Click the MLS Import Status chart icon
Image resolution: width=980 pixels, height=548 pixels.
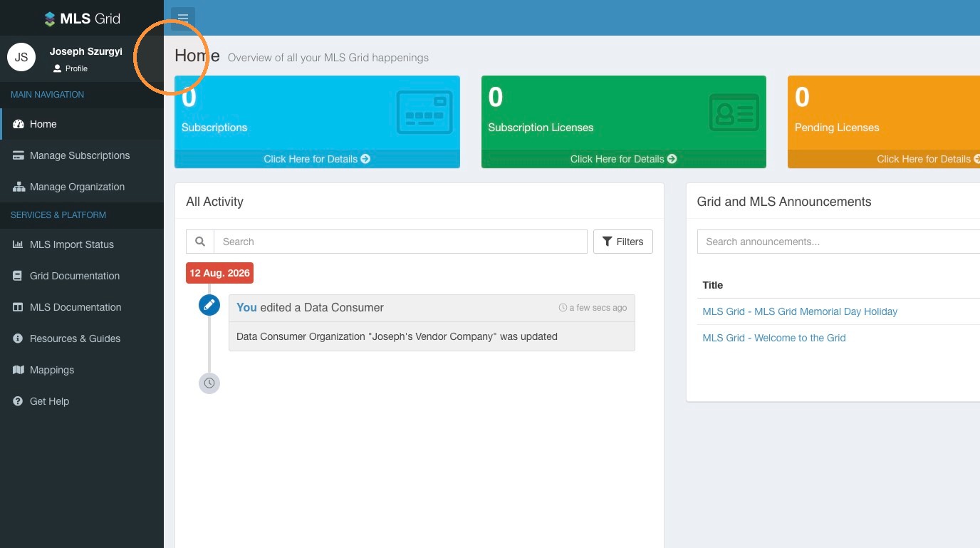[x=19, y=244]
